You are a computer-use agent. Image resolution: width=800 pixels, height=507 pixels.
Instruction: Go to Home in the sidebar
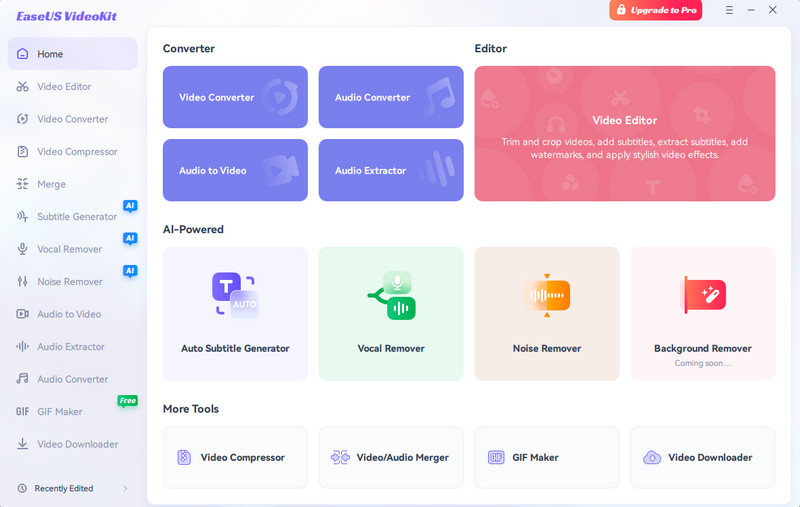[72, 54]
